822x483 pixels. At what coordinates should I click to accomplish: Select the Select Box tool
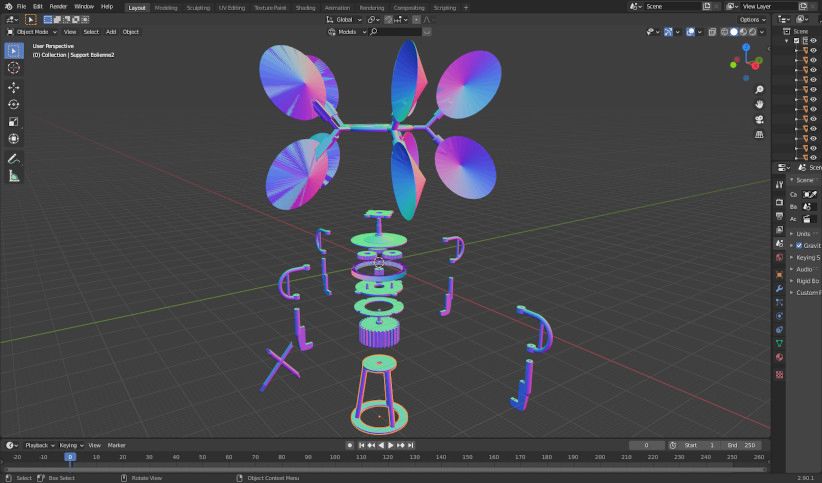pyautogui.click(x=14, y=50)
